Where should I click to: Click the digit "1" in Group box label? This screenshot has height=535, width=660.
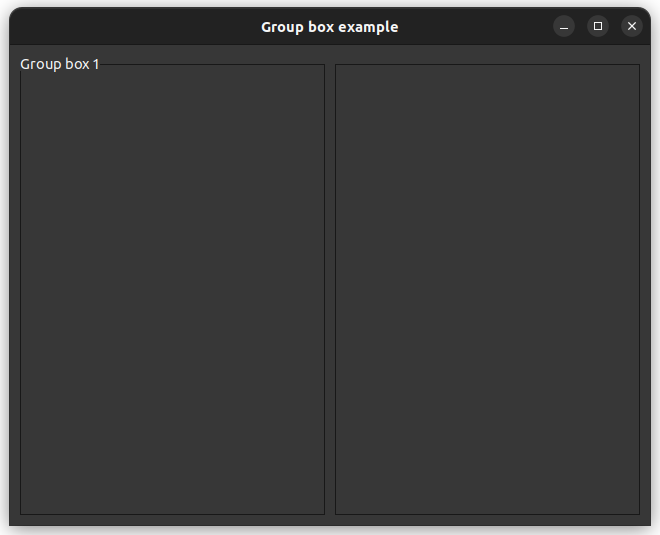[96, 64]
